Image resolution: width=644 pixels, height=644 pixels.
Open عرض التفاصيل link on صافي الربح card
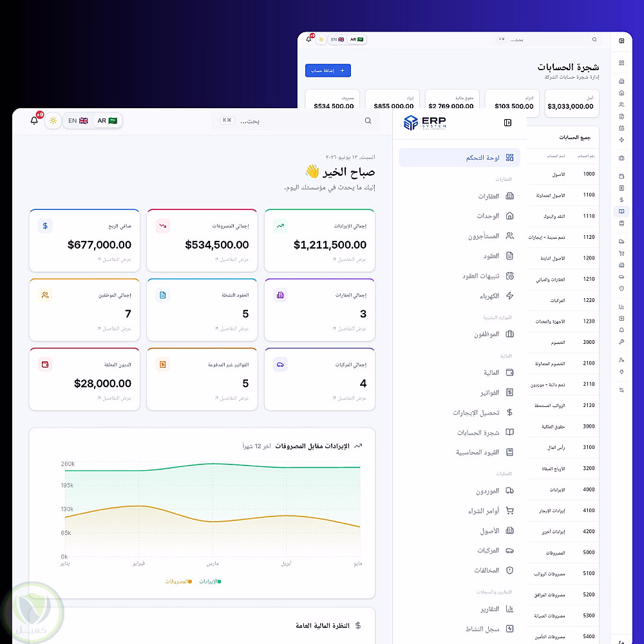[114, 260]
